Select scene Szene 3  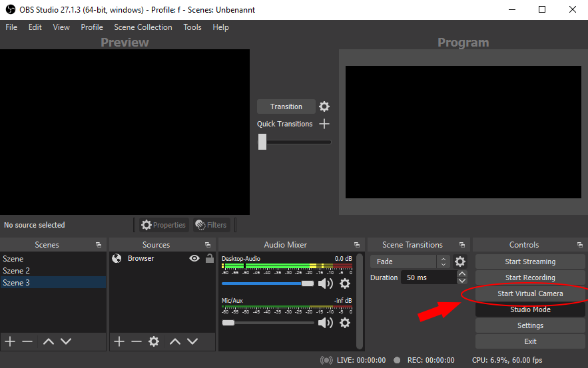pos(53,283)
